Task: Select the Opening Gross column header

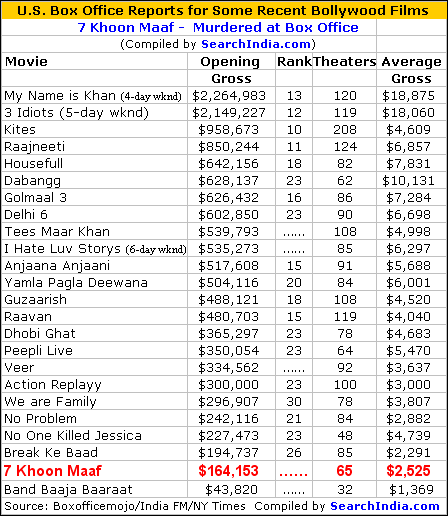Action: [x=231, y=70]
